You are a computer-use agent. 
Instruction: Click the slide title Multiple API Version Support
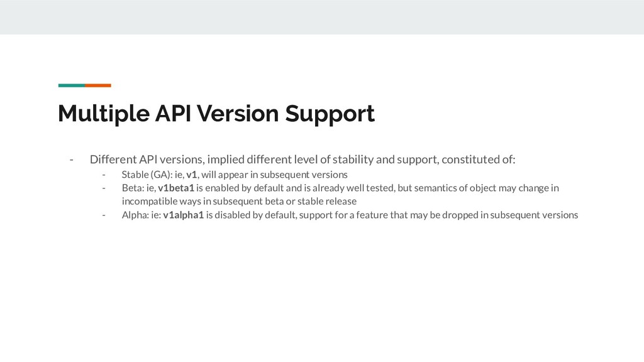216,114
